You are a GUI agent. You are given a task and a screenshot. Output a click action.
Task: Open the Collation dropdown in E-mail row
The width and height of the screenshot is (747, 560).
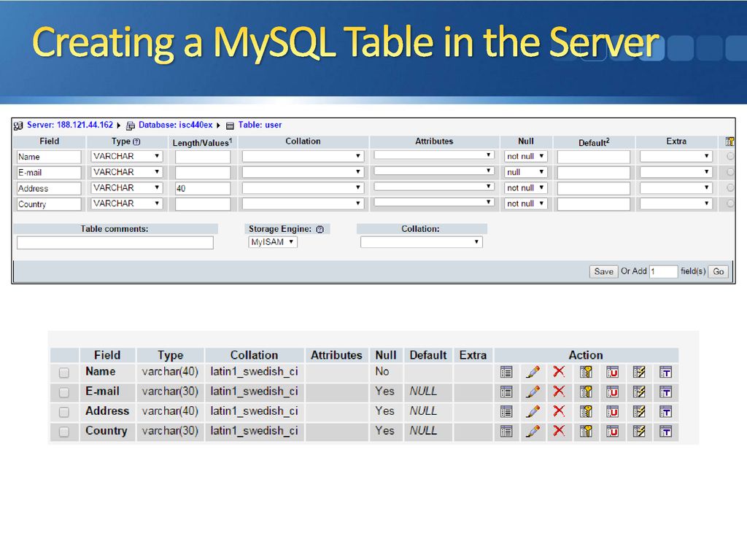(x=303, y=172)
